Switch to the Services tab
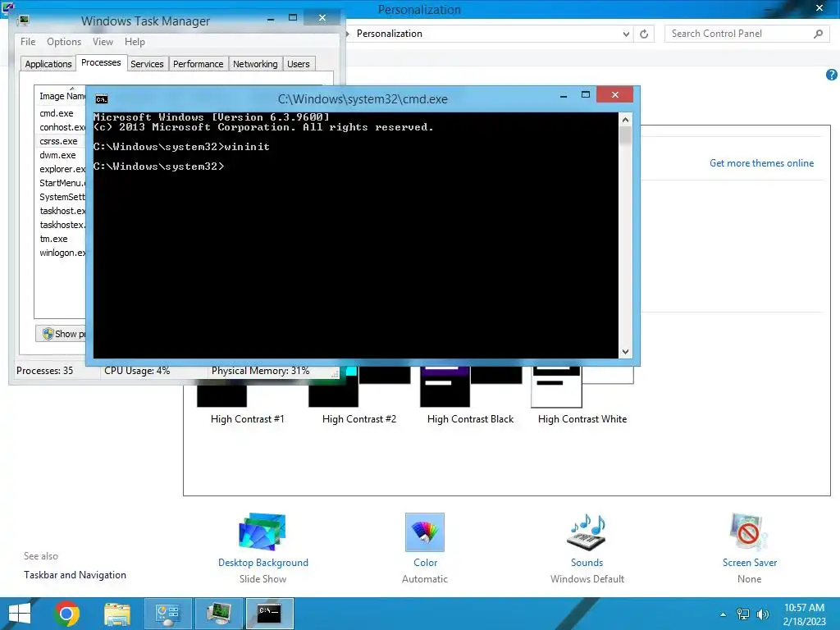Viewport: 840px width, 630px height. coord(147,64)
